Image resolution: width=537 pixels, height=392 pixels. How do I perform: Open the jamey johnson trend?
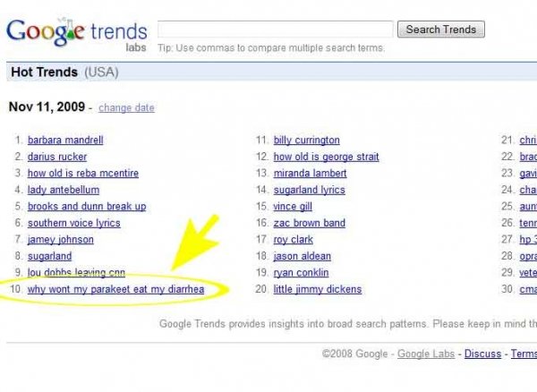tap(61, 239)
